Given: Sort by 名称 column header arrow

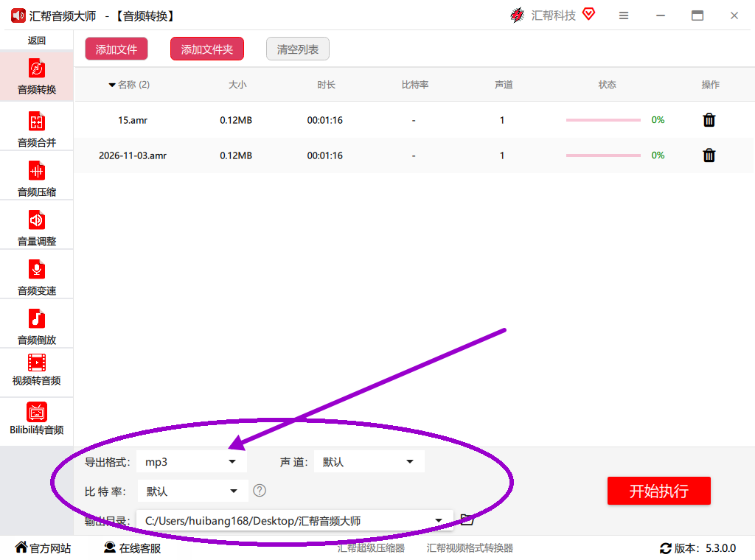Looking at the screenshot, I should pos(112,85).
